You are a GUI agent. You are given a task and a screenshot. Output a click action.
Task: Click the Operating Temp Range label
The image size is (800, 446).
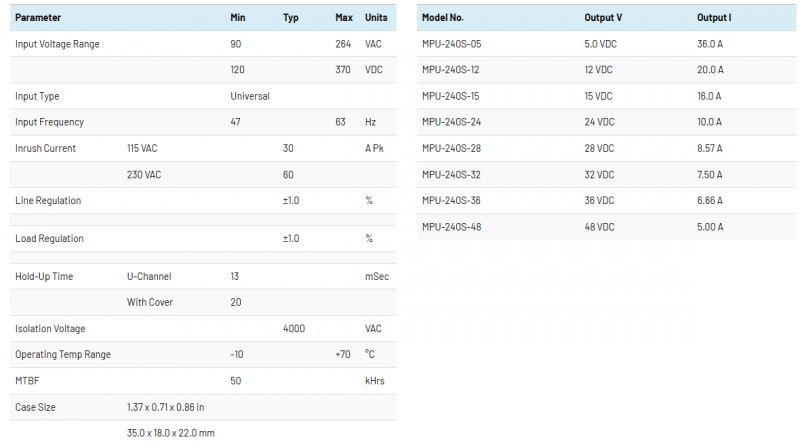click(63, 354)
